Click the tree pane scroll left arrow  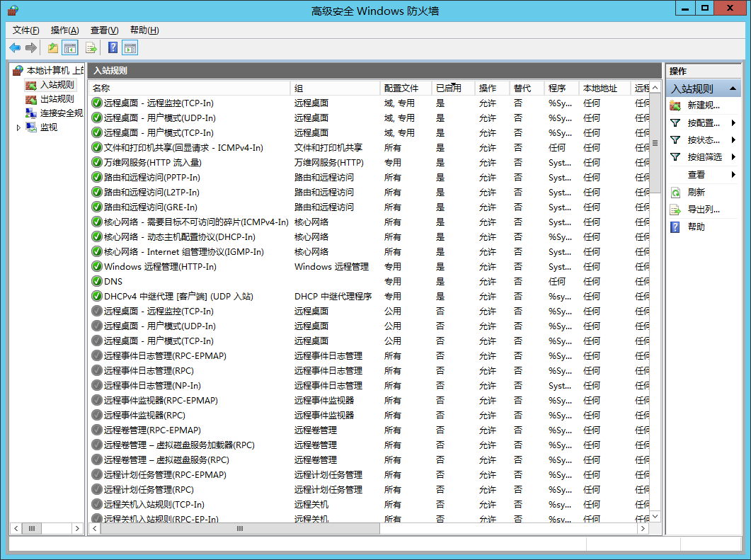click(x=16, y=528)
